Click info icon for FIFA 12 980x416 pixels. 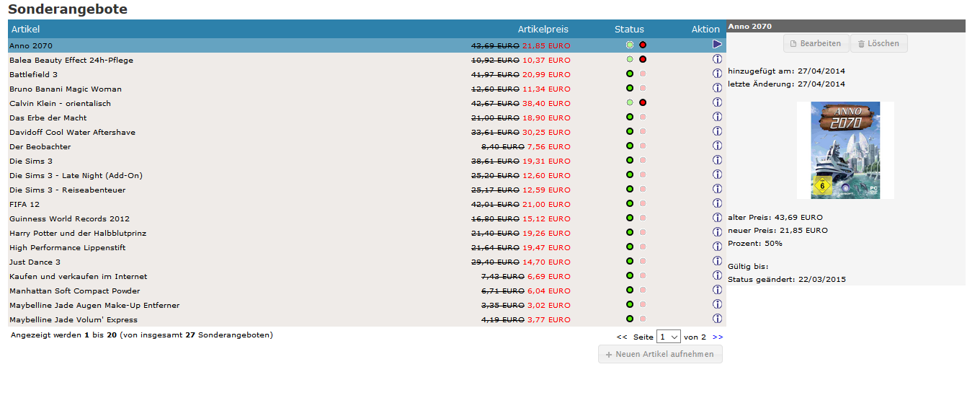coord(717,203)
